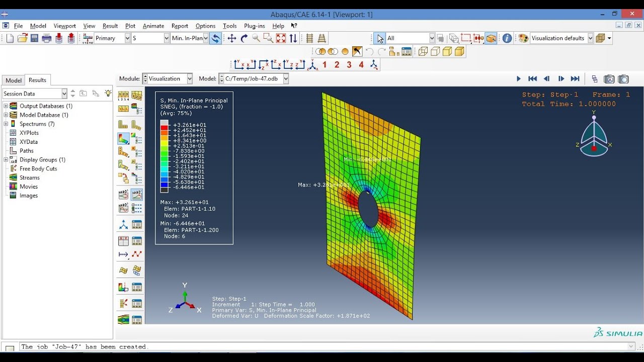Image resolution: width=644 pixels, height=362 pixels.
Task: Step to previous frame
Action: 547,79
